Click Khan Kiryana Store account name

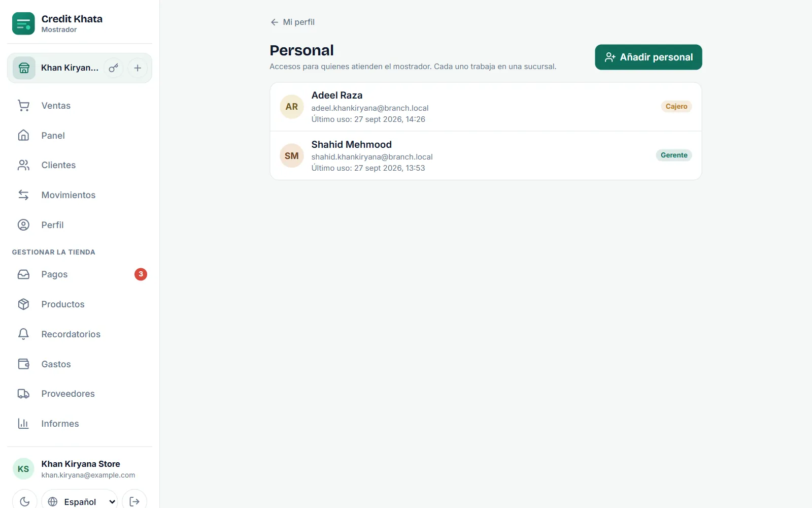point(81,464)
